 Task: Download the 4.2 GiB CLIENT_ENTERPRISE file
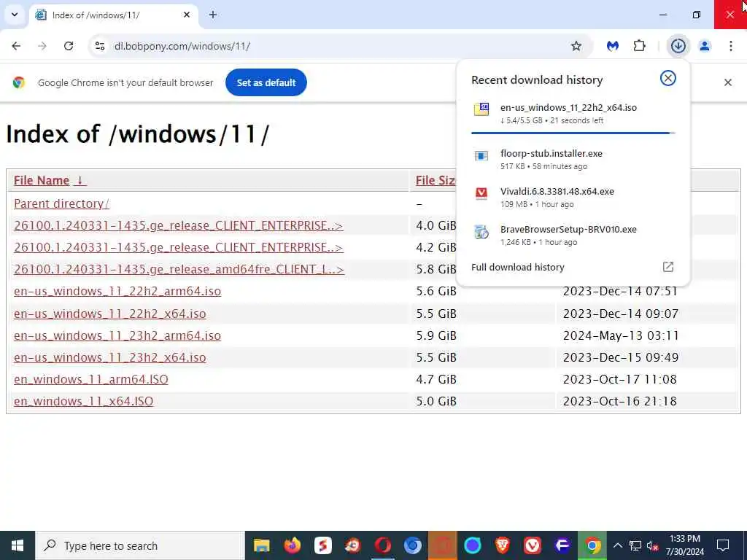178,248
